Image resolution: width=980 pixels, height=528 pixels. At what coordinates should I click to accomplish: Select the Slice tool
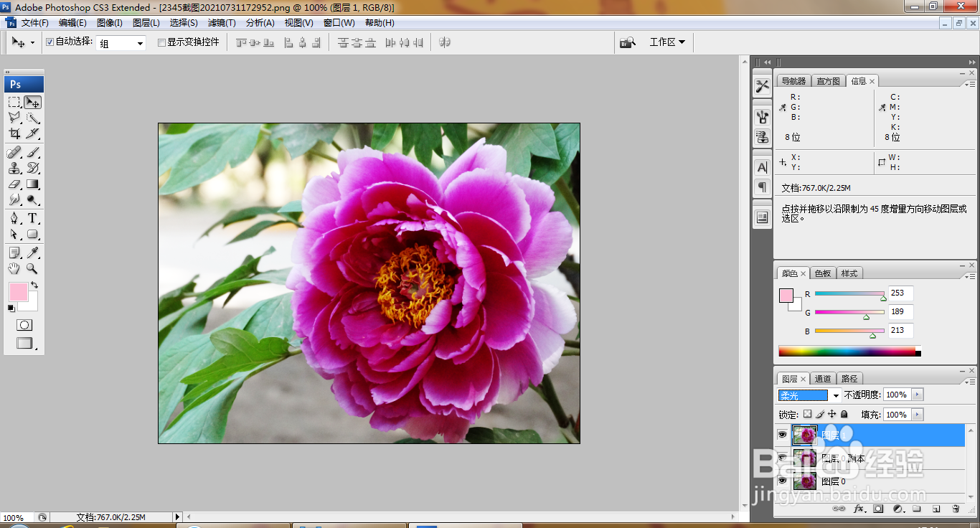coord(32,133)
